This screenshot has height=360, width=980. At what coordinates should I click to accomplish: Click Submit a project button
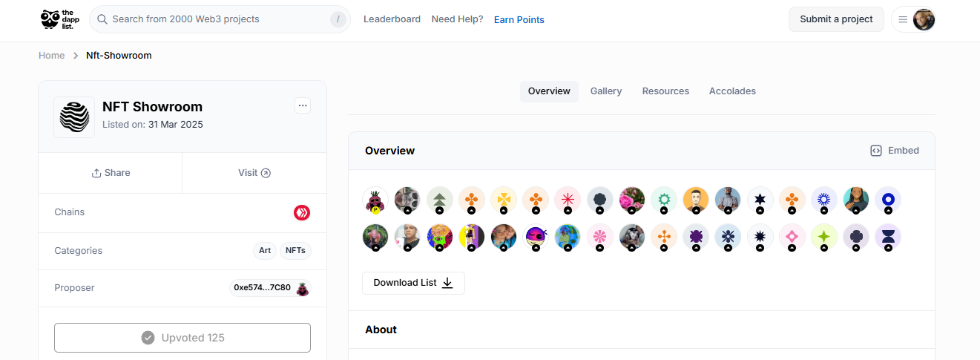(x=836, y=19)
